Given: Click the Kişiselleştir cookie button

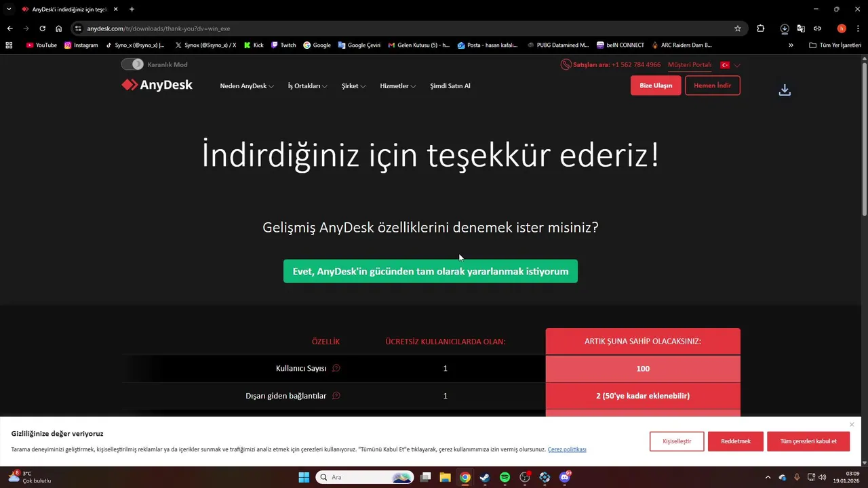Looking at the screenshot, I should point(677,441).
